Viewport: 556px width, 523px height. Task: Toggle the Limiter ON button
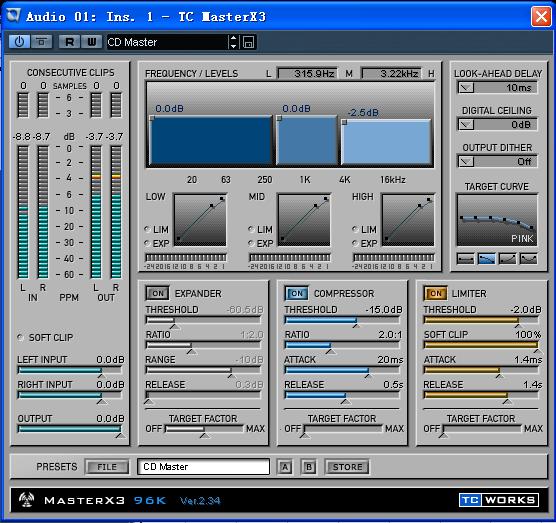tap(435, 293)
